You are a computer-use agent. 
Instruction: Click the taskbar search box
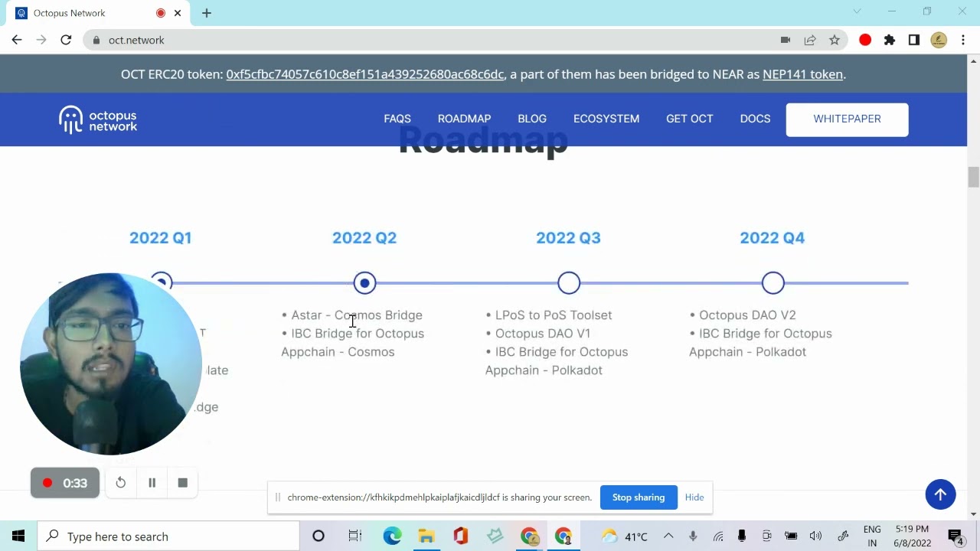(168, 536)
